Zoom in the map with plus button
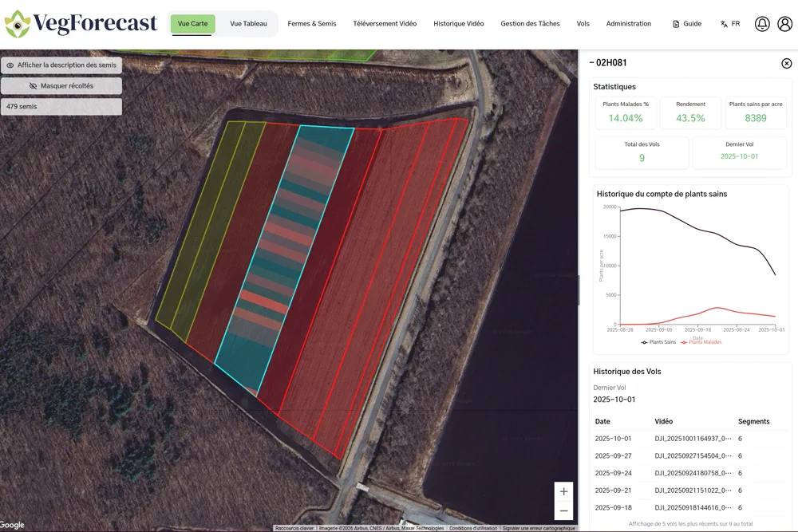798x532 pixels. tap(563, 491)
